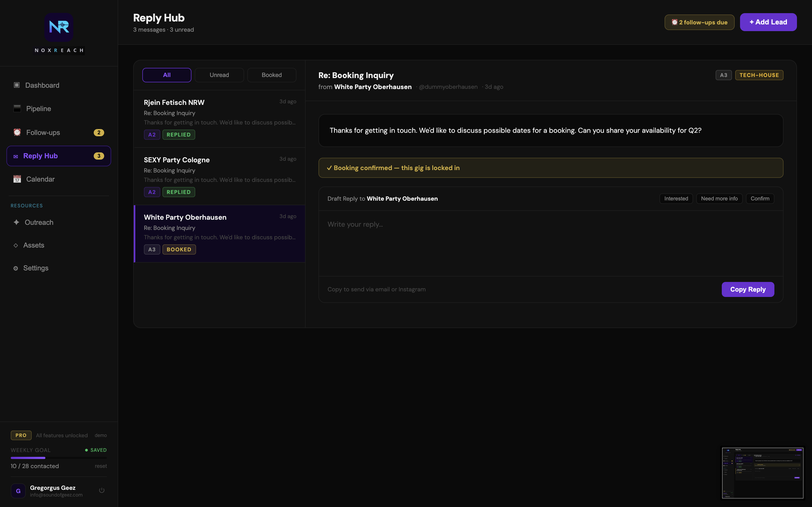Image resolution: width=812 pixels, height=507 pixels.
Task: Click the power logout icon
Action: pyautogui.click(x=102, y=490)
